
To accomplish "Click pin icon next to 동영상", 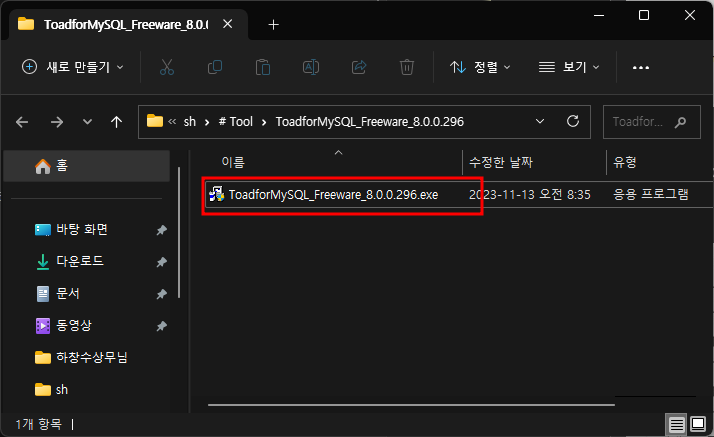I will tap(161, 326).
